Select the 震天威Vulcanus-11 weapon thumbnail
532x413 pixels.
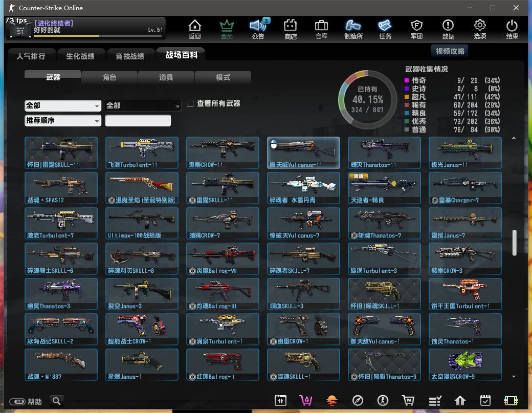[x=303, y=153]
